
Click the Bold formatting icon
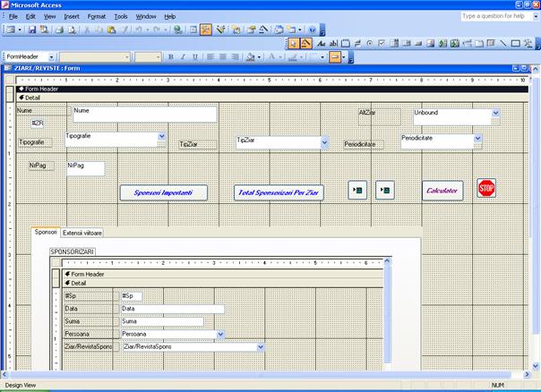[170, 56]
